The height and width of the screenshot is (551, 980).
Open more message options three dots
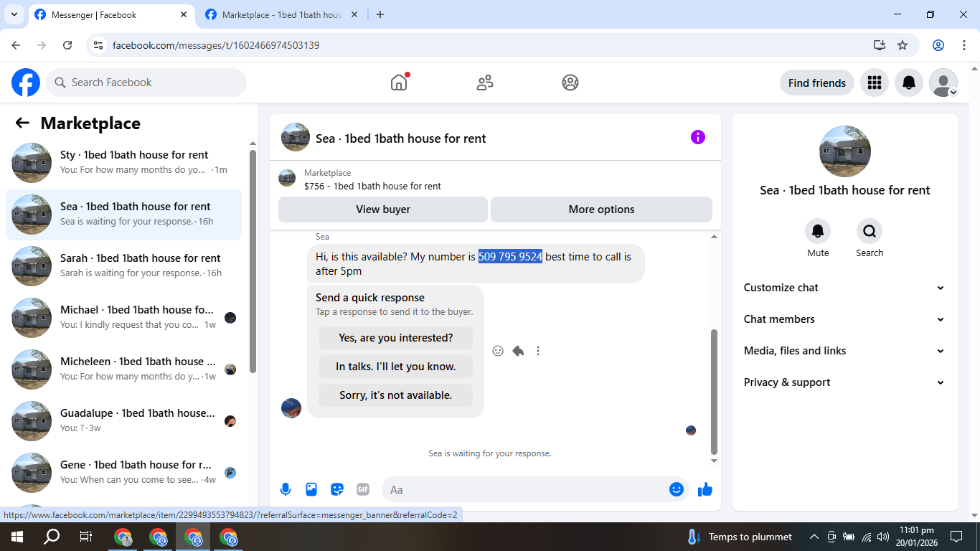point(538,351)
